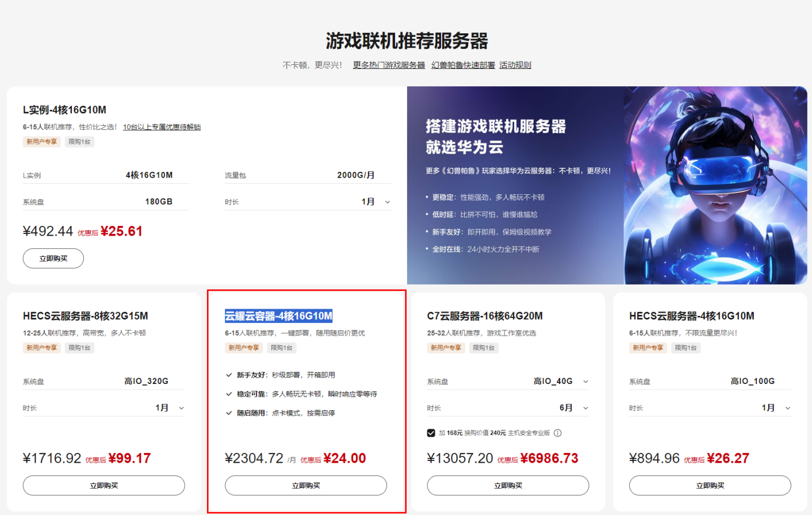Toggle the 加168元换购 checkbox
Viewport: 812px width, 515px height.
coord(431,433)
